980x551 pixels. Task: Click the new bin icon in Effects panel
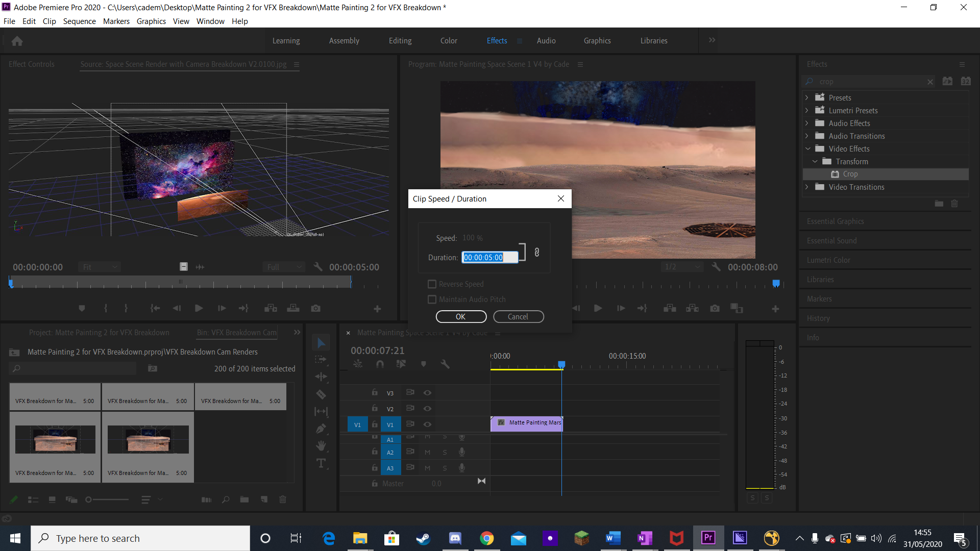[939, 204]
